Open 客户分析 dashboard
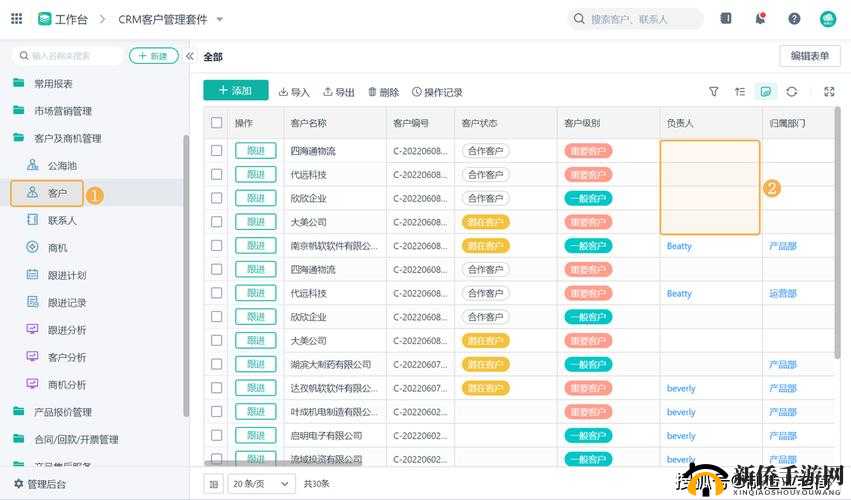 pos(57,357)
